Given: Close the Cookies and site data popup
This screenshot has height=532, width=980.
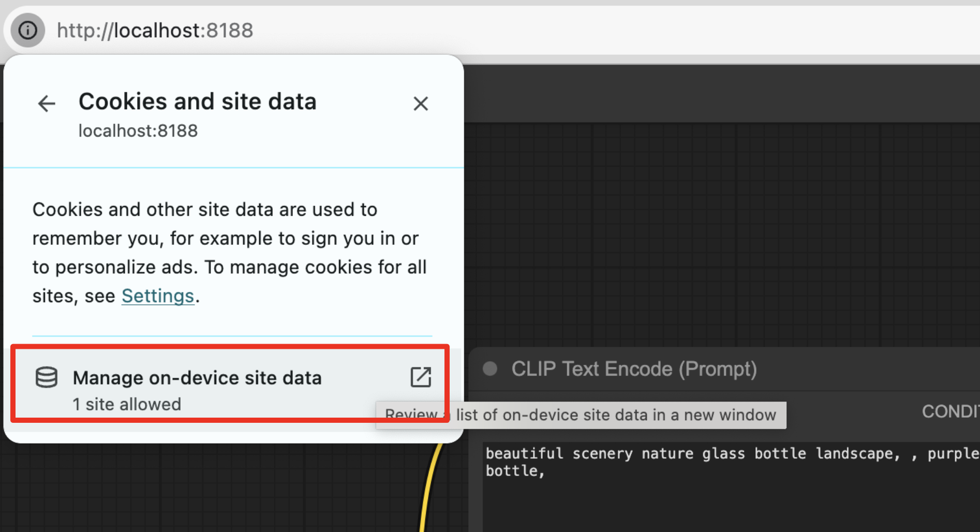Looking at the screenshot, I should point(421,104).
